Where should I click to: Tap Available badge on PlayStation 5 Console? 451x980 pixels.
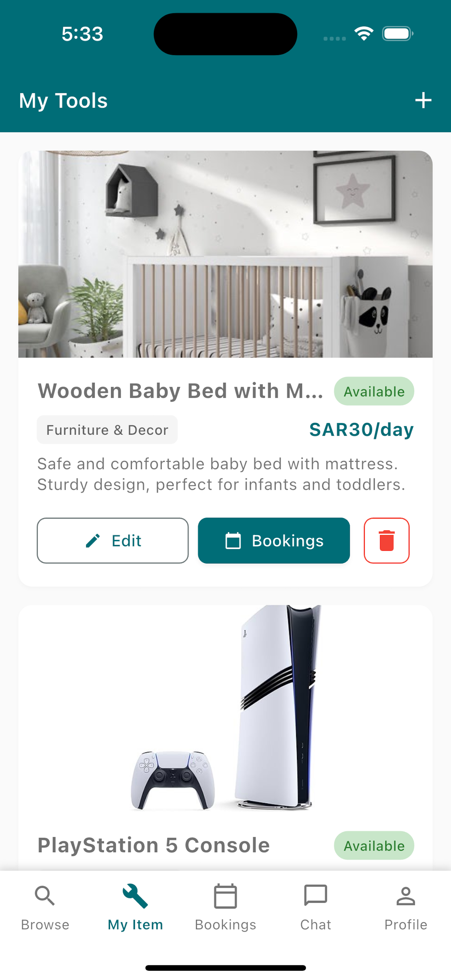coord(374,846)
